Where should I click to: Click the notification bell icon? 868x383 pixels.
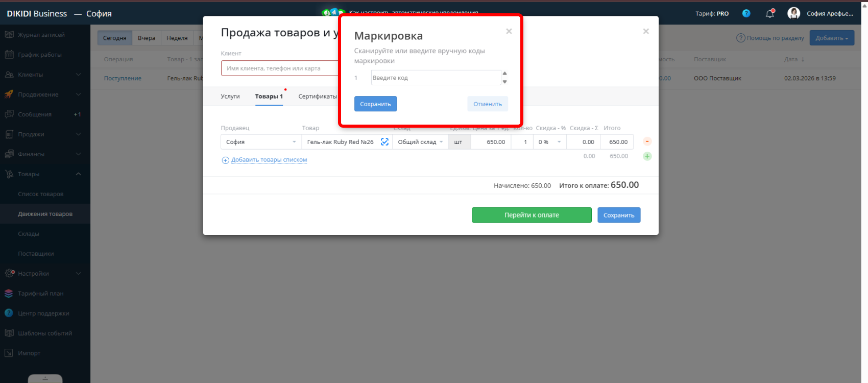770,14
